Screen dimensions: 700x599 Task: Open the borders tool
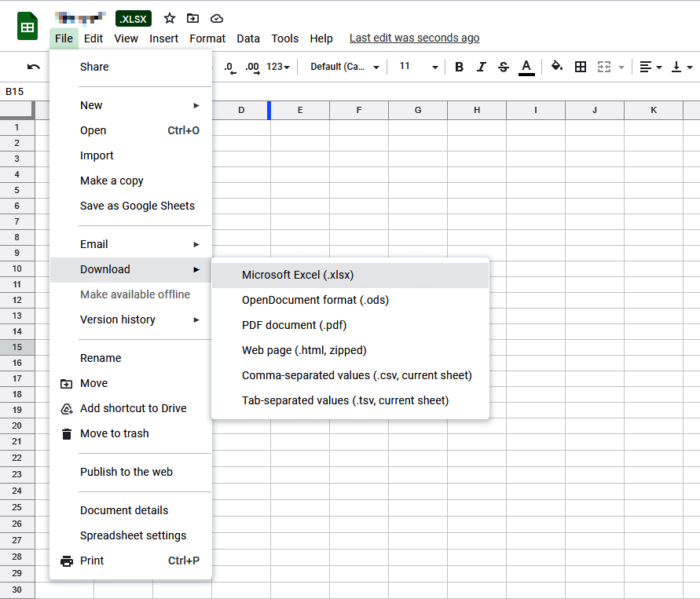pos(581,67)
